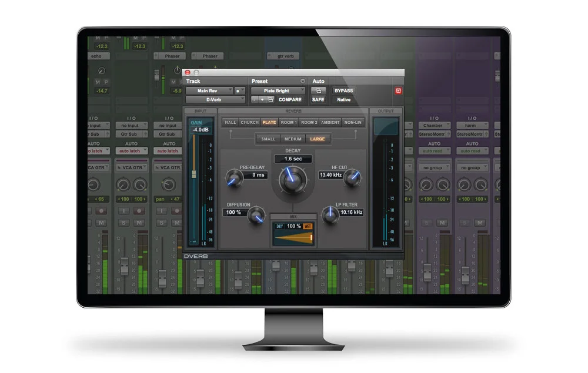Solo the Chamber channel with its S button
Screen dimensions: 588x373
coord(427,223)
